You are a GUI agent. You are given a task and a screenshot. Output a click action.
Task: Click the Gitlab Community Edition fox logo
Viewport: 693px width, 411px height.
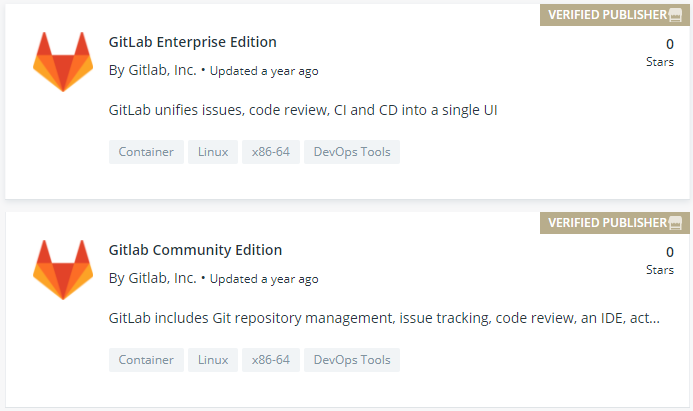click(x=63, y=270)
